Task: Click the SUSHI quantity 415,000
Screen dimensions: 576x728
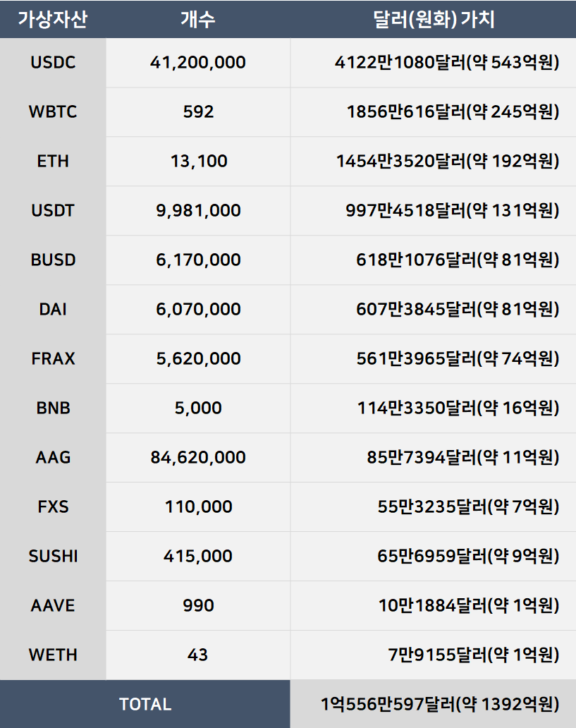Action: (x=198, y=557)
